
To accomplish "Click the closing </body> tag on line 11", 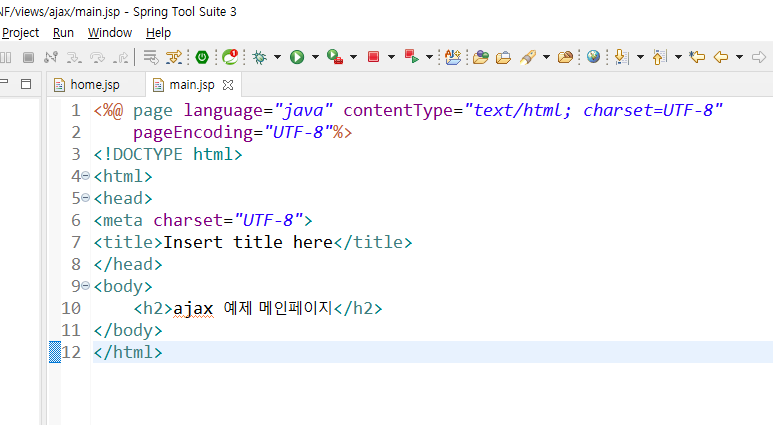I will pos(128,330).
